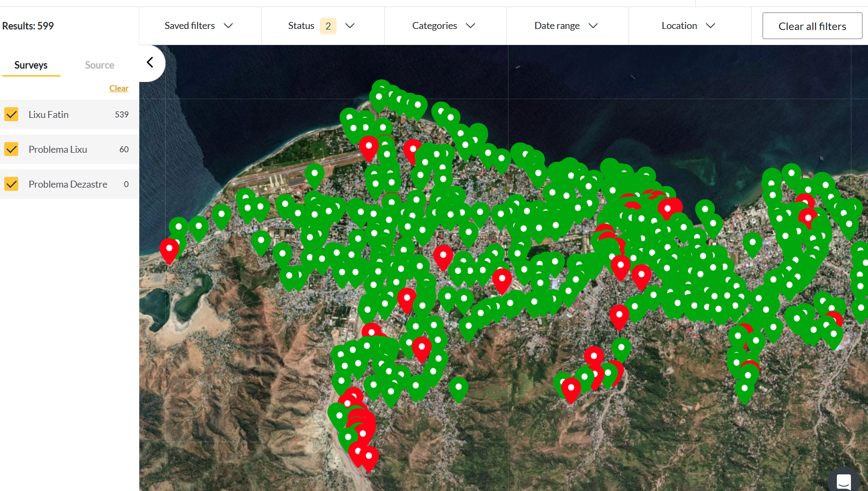Toggle the Problema Dezastre checkbox
This screenshot has width=868, height=491.
point(11,184)
